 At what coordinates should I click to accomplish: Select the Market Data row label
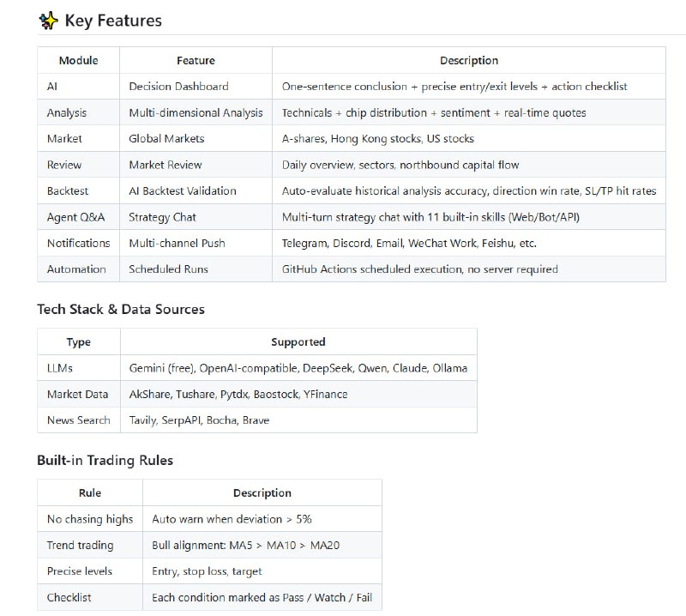click(x=77, y=394)
